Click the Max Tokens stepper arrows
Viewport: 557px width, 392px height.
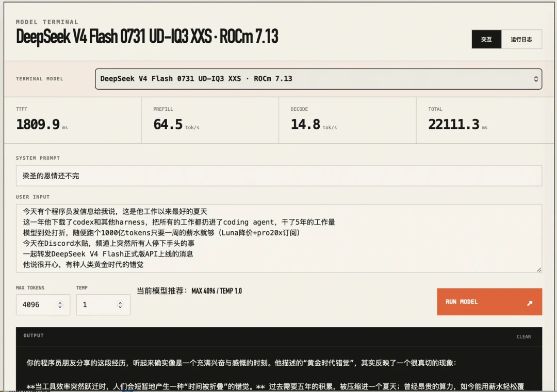point(60,305)
